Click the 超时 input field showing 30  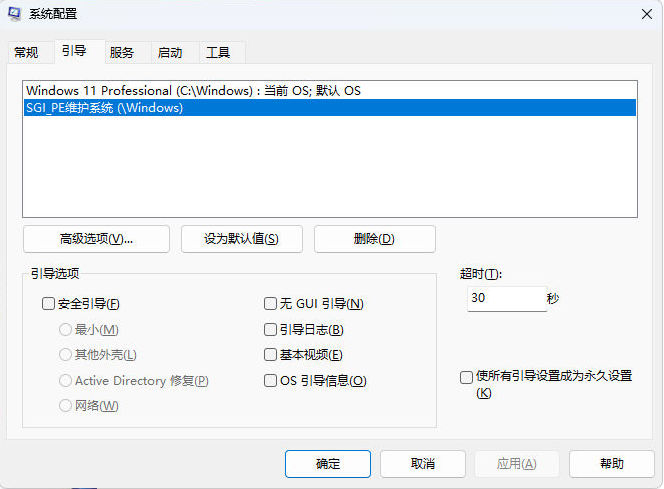[x=507, y=298]
